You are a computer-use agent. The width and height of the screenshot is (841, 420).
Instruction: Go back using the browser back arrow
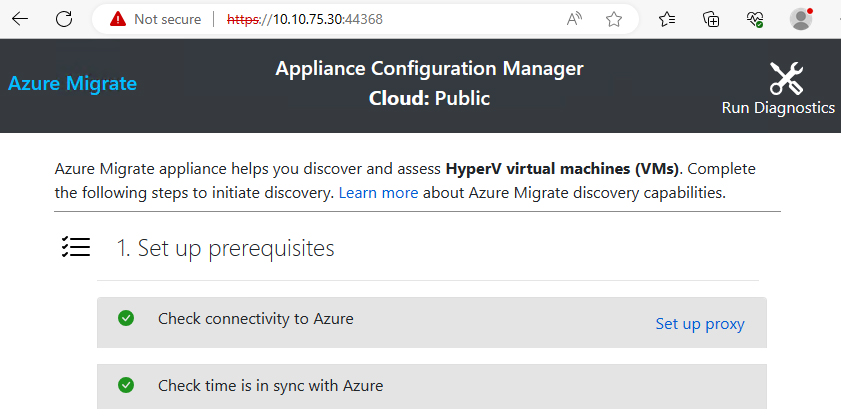pyautogui.click(x=20, y=18)
